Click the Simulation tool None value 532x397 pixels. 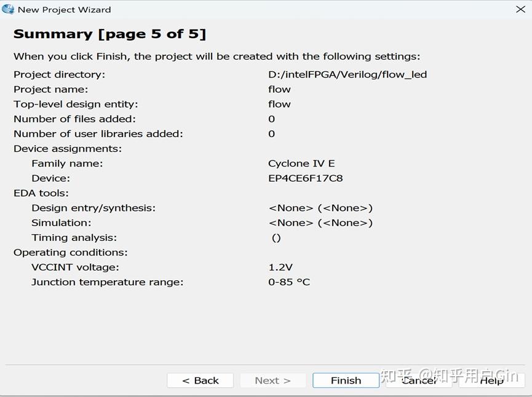pos(320,222)
